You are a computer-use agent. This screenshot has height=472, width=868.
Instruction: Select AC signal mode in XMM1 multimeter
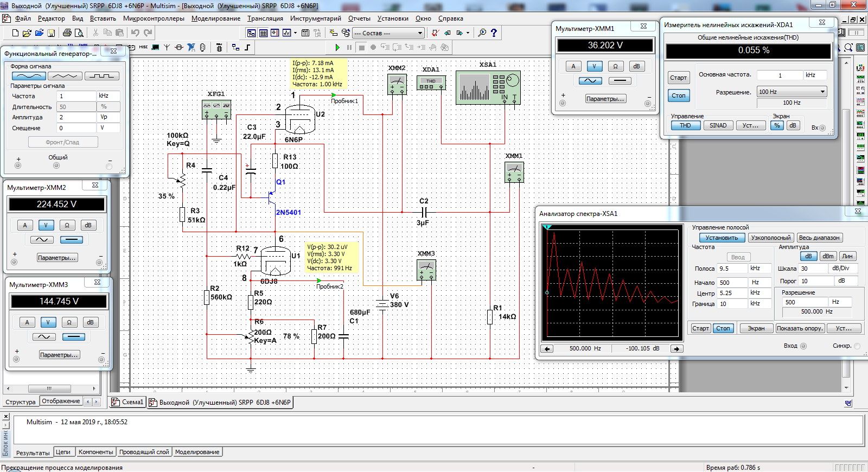click(590, 81)
